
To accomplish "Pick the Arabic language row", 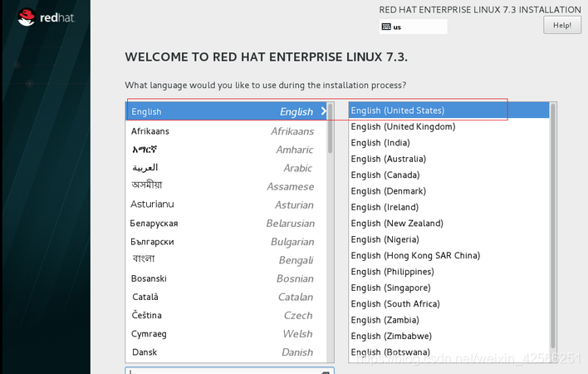I will [227, 168].
